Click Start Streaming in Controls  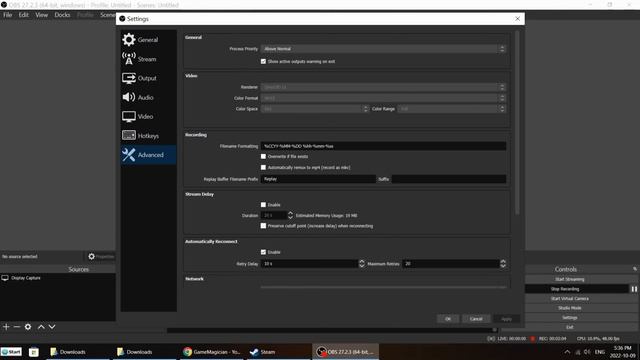570,279
